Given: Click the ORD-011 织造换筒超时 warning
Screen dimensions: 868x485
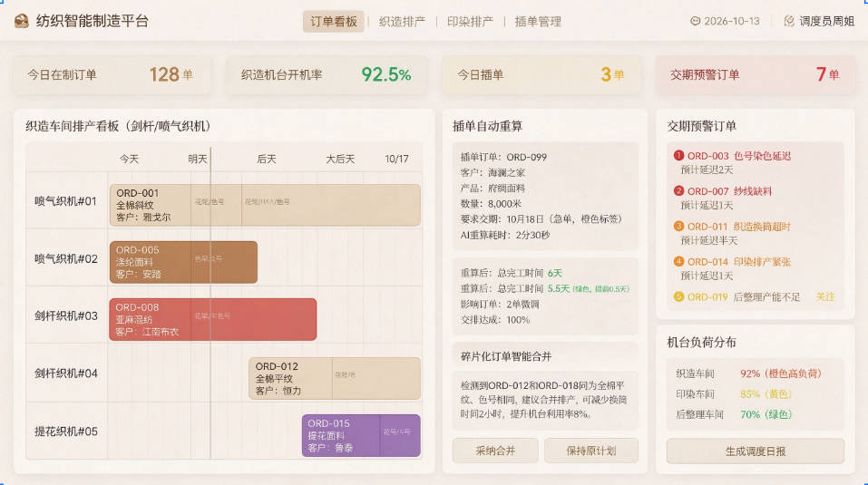Looking at the screenshot, I should point(739,227).
